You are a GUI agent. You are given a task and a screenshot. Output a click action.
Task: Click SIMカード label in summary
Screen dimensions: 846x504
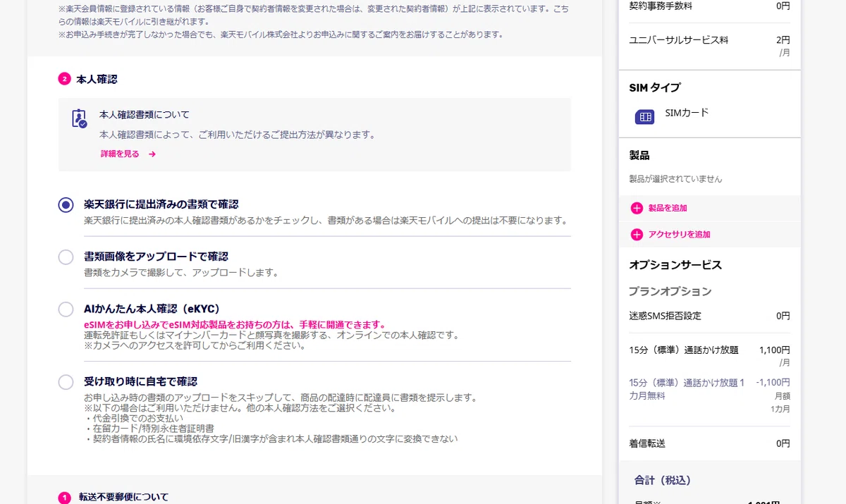(x=687, y=113)
